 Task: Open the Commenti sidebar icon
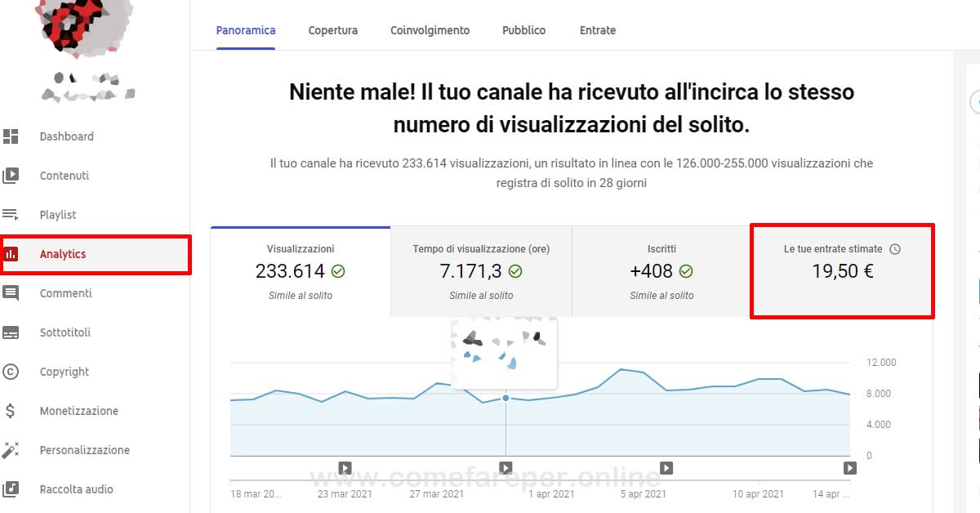coord(13,293)
